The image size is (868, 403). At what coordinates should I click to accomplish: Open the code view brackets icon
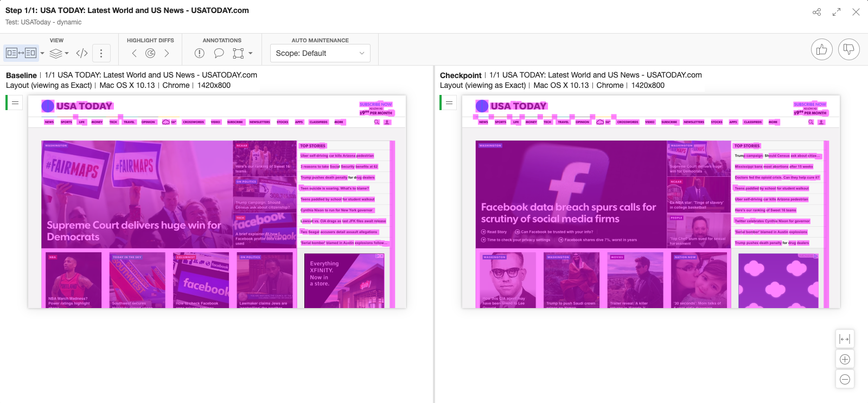tap(82, 53)
